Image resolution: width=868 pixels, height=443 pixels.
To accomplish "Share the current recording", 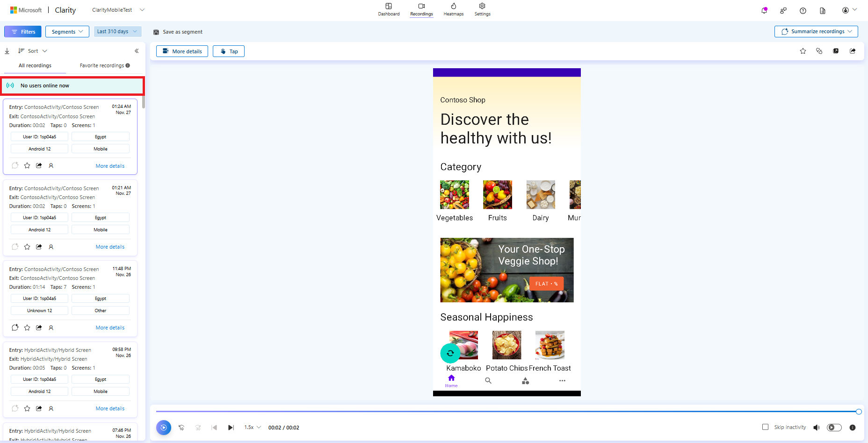I will pyautogui.click(x=853, y=51).
